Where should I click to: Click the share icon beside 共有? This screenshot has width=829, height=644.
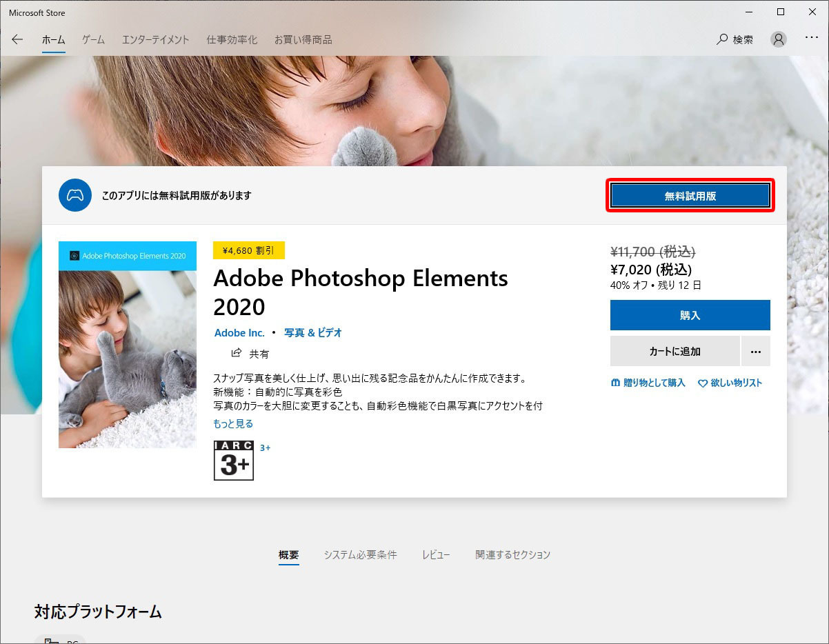pyautogui.click(x=237, y=353)
